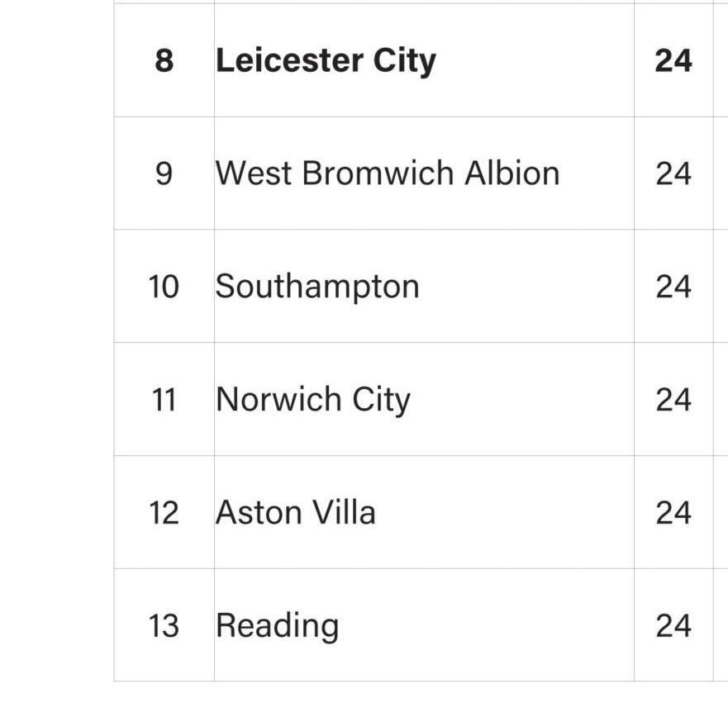This screenshot has width=728, height=717.
Task: Select the 24 value in Southampton's row
Action: [673, 287]
